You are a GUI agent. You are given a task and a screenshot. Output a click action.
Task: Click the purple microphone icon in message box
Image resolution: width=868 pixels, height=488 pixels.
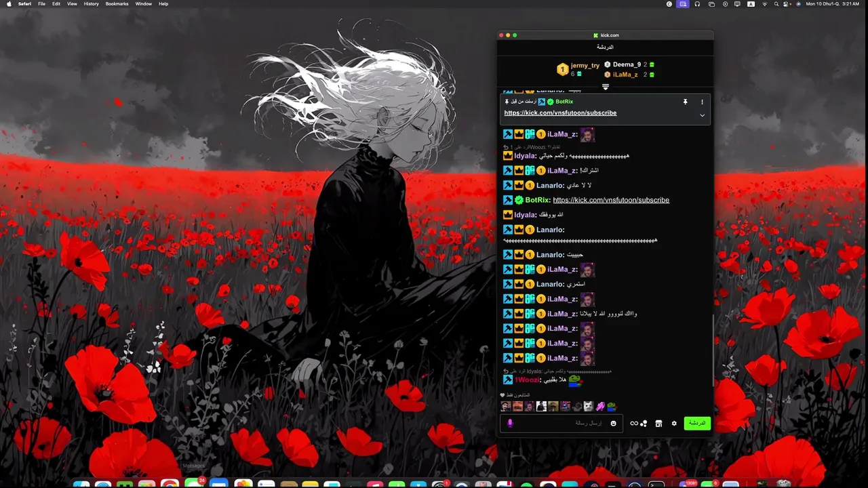click(510, 424)
